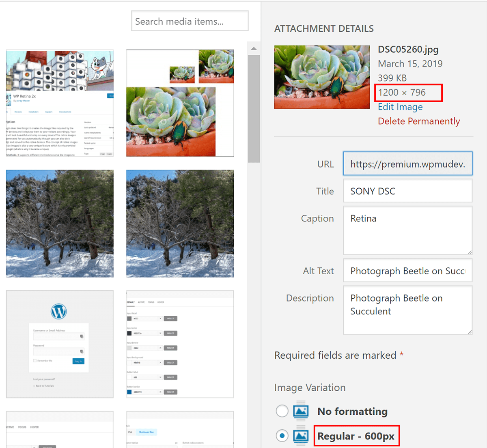Screen dimensions: 487x448
Task: Select the No formatting radio button
Action: (282, 411)
